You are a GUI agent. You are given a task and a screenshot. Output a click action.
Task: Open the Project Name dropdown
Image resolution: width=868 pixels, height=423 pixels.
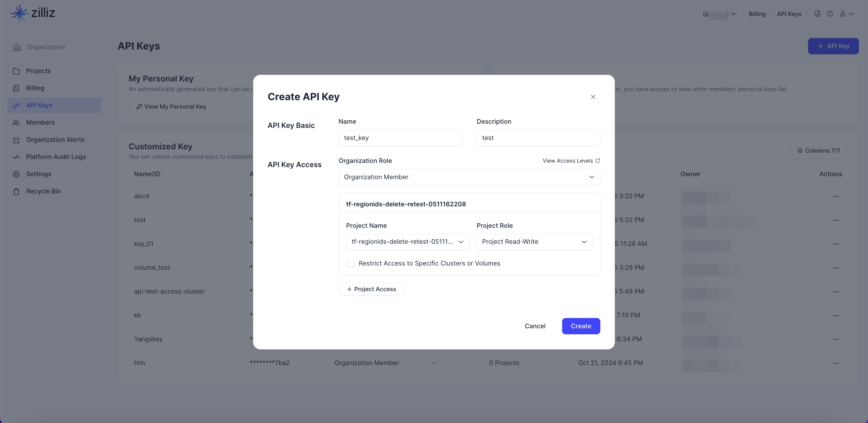tap(407, 242)
